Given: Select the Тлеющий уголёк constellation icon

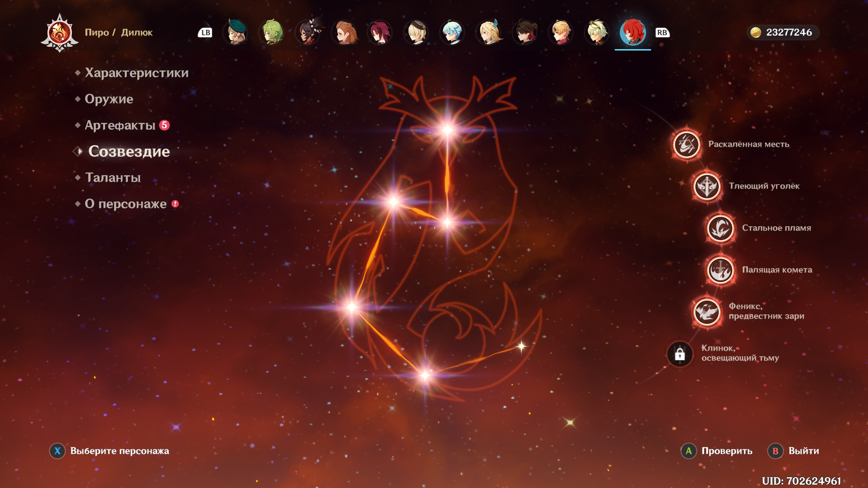Looking at the screenshot, I should (707, 186).
